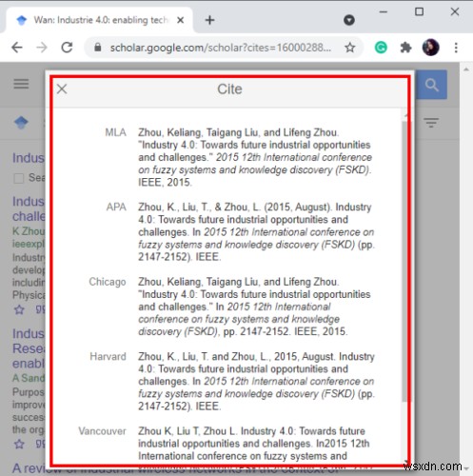473x476 pixels.
Task: Click the tab search dropdown arrow
Action: [349, 20]
